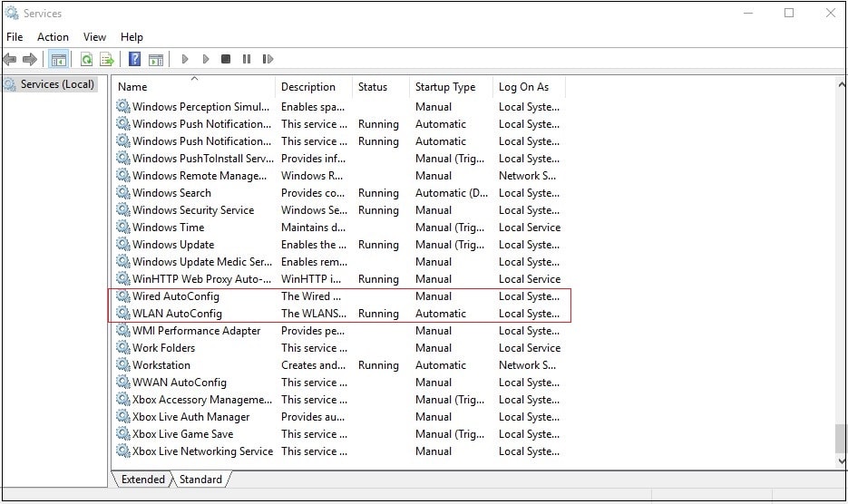848x504 pixels.
Task: Click the Refresh toolbar icon
Action: (86, 59)
